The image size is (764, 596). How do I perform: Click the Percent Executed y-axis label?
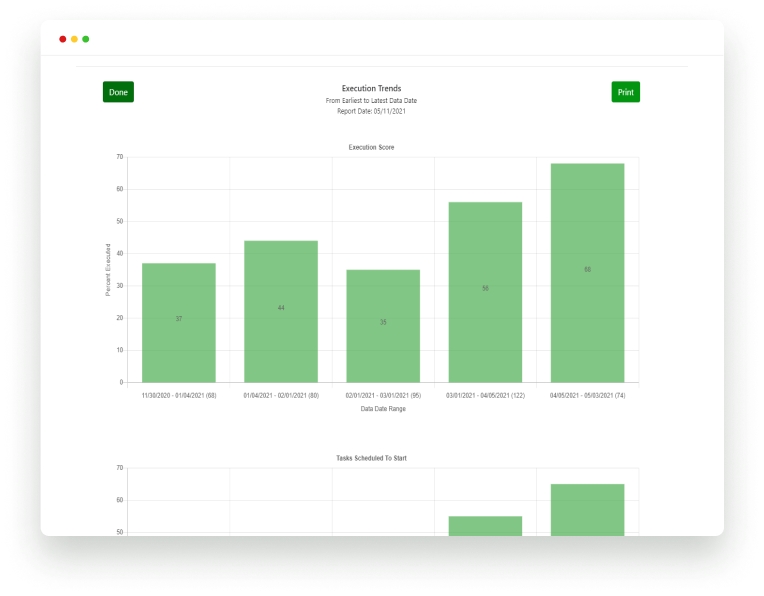click(109, 270)
